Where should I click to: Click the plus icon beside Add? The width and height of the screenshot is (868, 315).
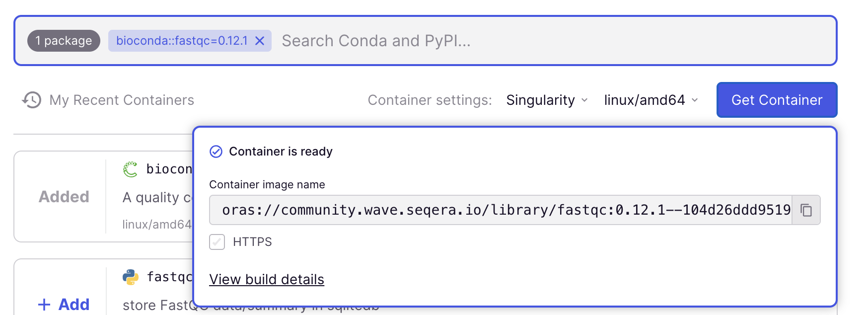pos(44,305)
